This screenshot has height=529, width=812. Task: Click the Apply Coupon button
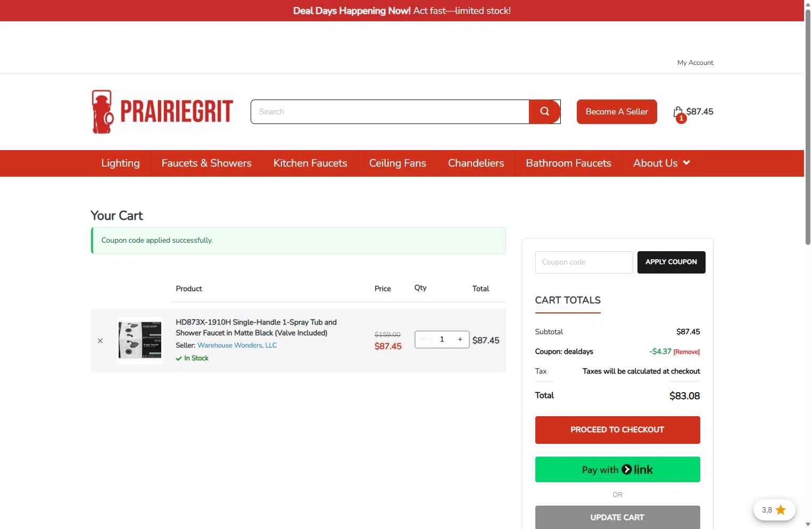(671, 262)
